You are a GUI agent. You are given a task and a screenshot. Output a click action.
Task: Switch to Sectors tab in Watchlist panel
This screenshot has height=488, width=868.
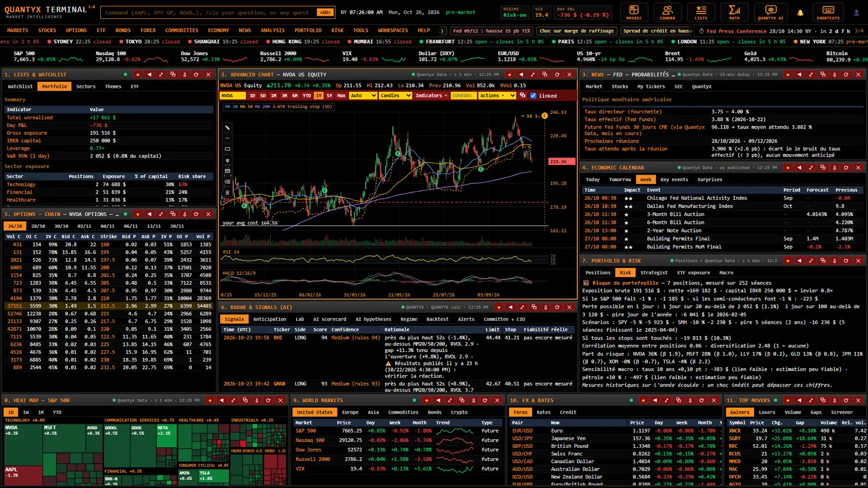[x=86, y=86]
